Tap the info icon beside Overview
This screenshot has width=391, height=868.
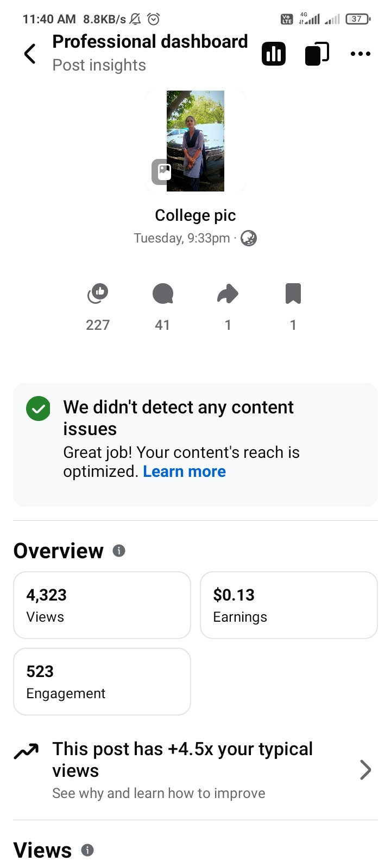coord(119,551)
